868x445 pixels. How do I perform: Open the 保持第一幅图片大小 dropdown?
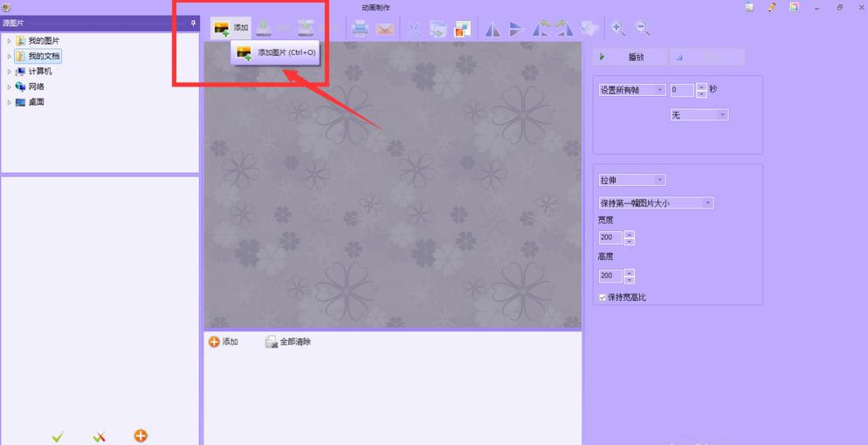[x=656, y=203]
